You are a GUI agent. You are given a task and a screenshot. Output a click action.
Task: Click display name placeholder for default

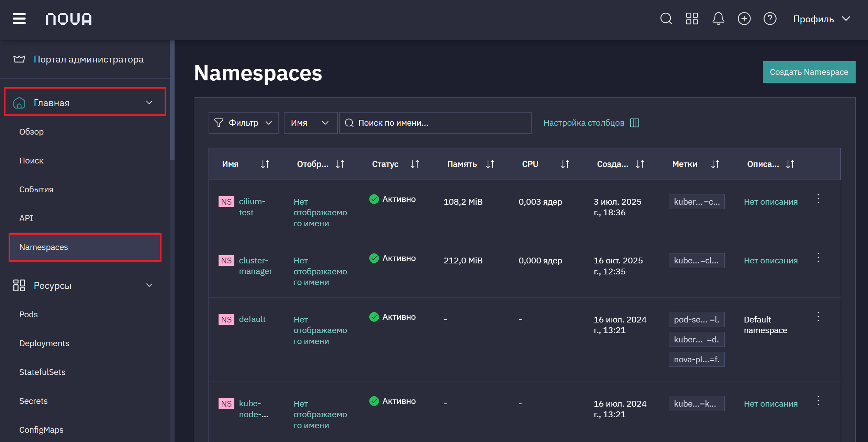(320, 330)
